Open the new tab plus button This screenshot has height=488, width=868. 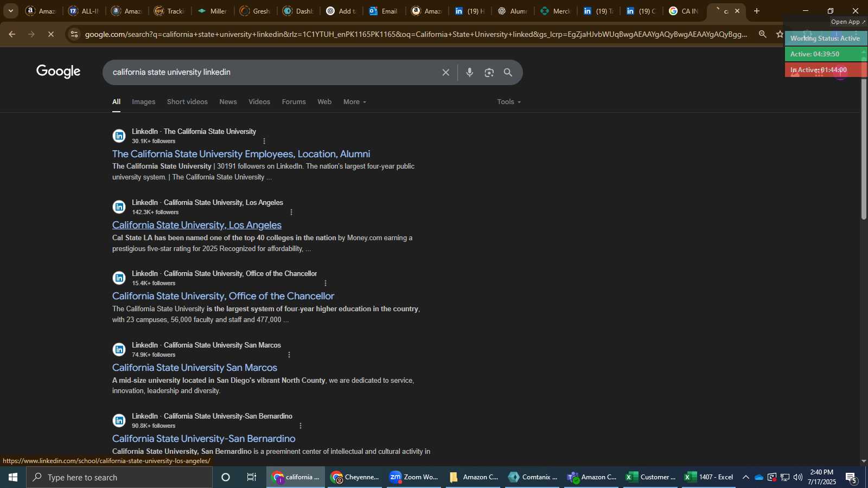pyautogui.click(x=757, y=11)
